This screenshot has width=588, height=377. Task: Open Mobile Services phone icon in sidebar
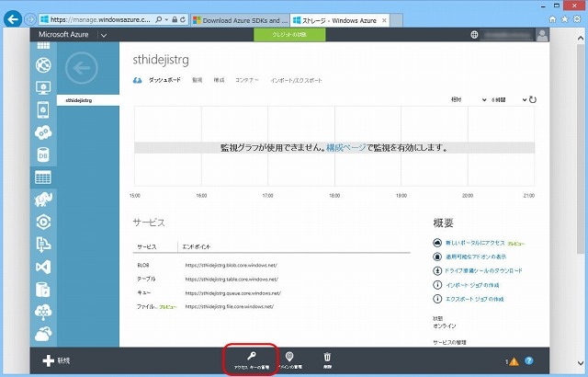43,110
